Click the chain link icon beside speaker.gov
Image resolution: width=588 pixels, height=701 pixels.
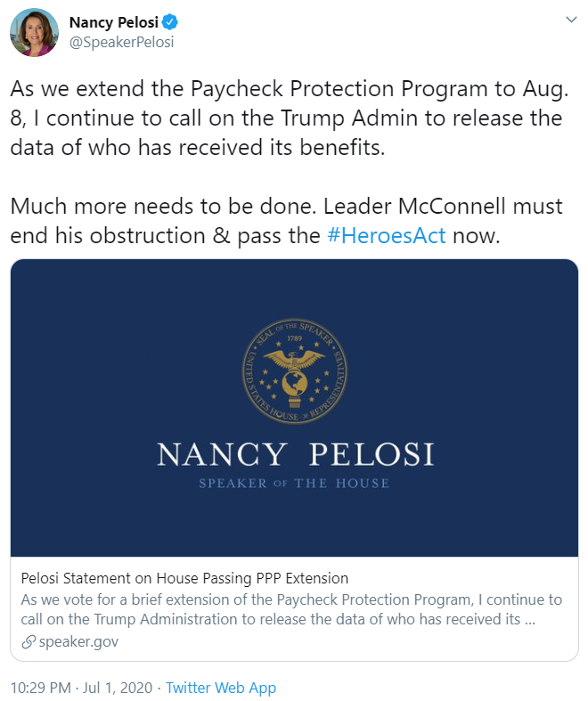coord(29,641)
